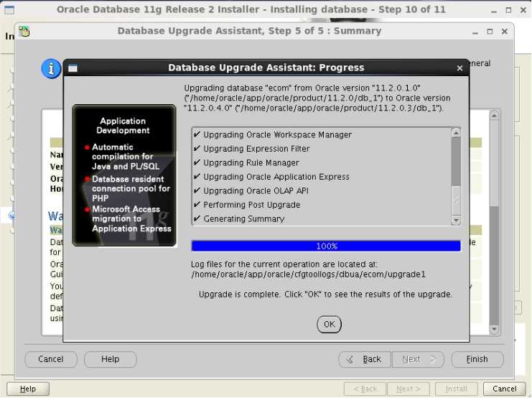Click the summary pane scrollbar down arrow
532x398 pixels.
(x=494, y=329)
